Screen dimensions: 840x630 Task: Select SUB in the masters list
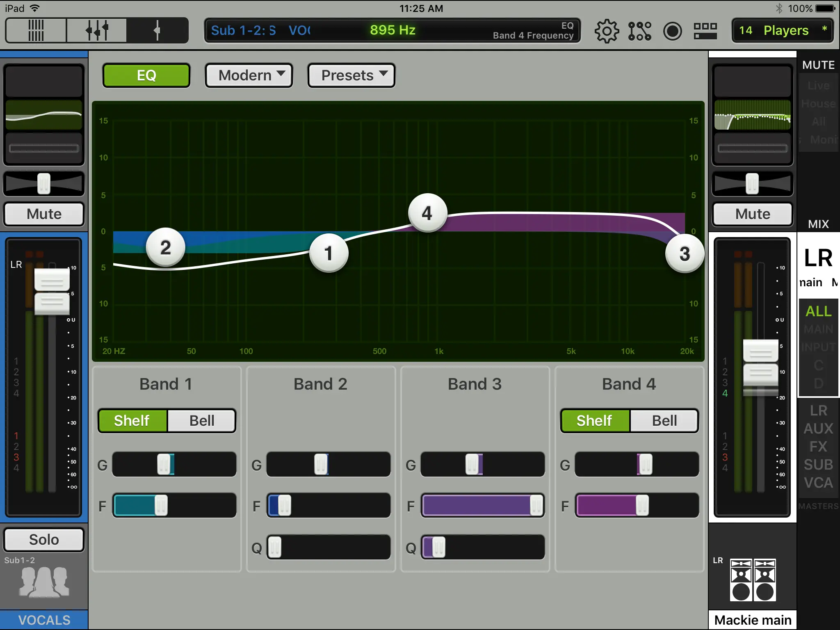tap(818, 465)
